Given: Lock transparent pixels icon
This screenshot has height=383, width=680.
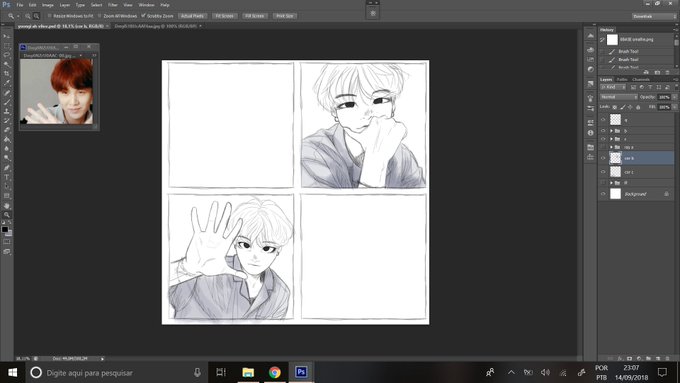Looking at the screenshot, I should pos(615,107).
